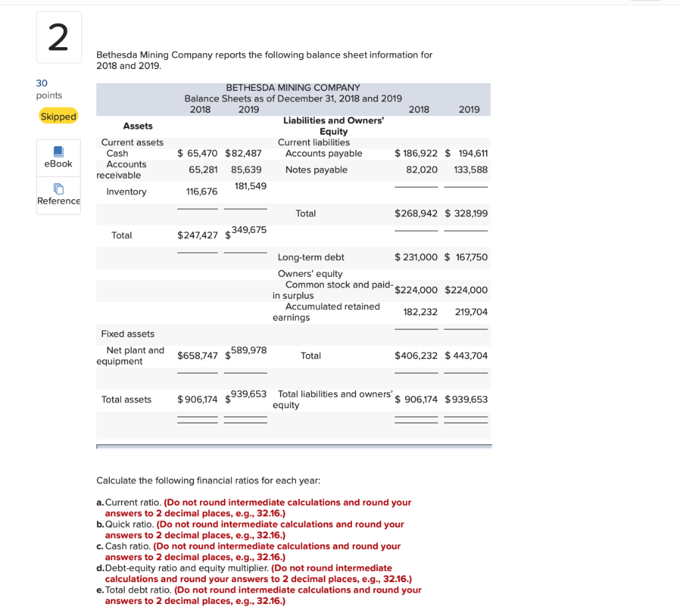Select the question number 2 box

pyautogui.click(x=59, y=37)
